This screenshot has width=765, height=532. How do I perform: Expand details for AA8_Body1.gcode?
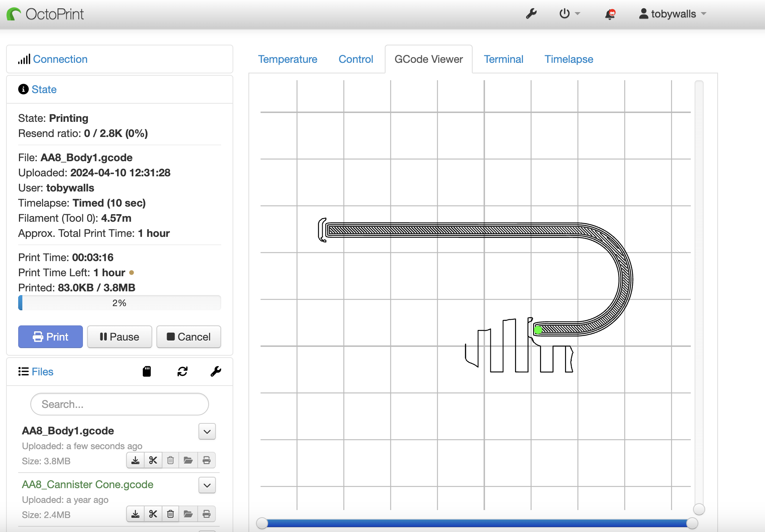point(207,431)
